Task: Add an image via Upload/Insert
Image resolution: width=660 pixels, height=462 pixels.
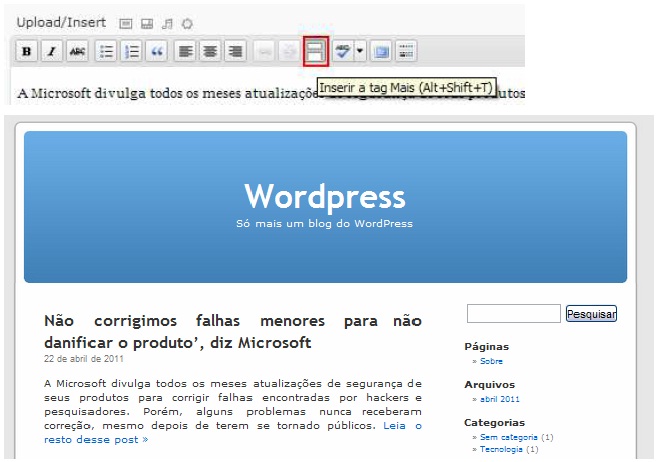Action: [x=125, y=24]
